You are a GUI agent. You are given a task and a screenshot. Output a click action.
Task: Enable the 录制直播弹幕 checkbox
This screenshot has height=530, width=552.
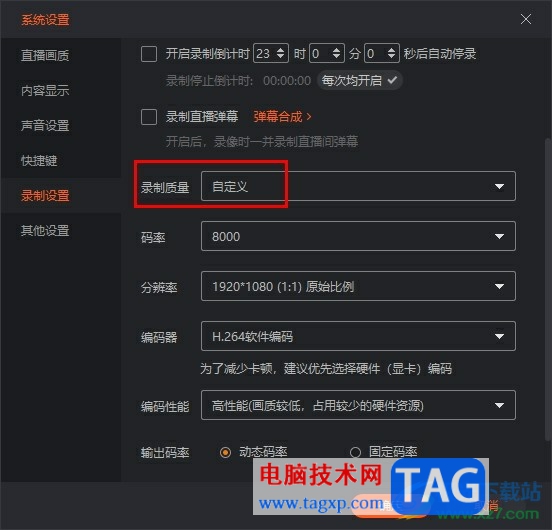(x=149, y=117)
